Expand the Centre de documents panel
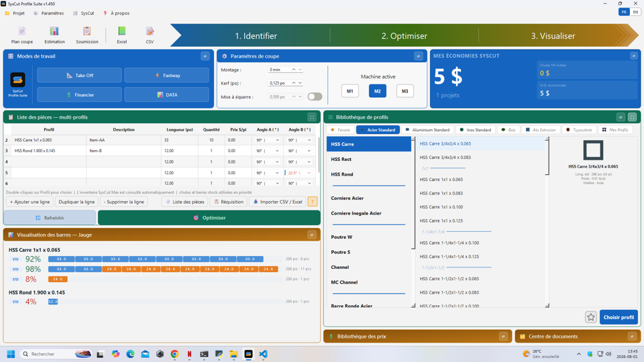The image size is (644, 362). [632, 336]
